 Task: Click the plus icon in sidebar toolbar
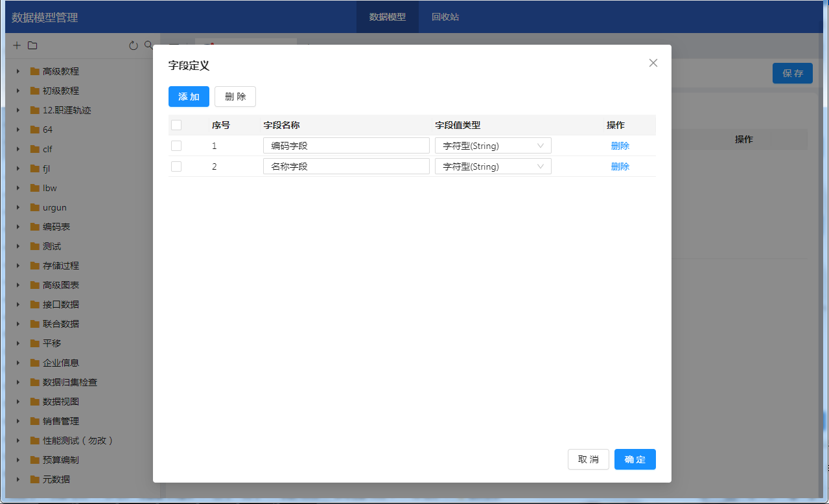(17, 45)
